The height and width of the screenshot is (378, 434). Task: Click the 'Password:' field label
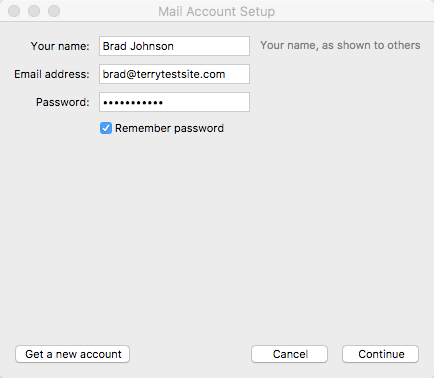tap(63, 102)
